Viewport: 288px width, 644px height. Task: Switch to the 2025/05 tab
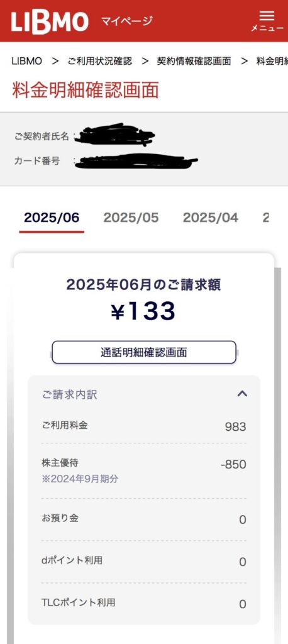131,218
